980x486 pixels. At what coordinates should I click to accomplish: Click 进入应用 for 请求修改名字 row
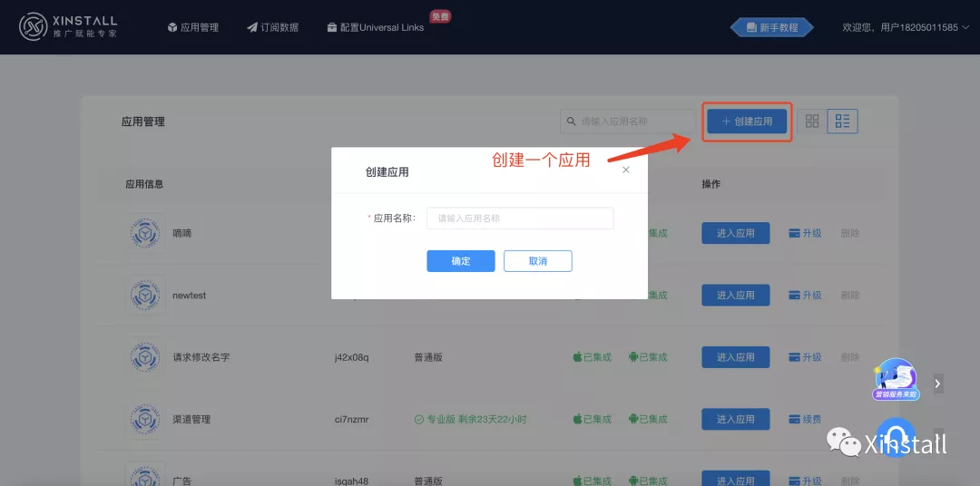(x=736, y=357)
